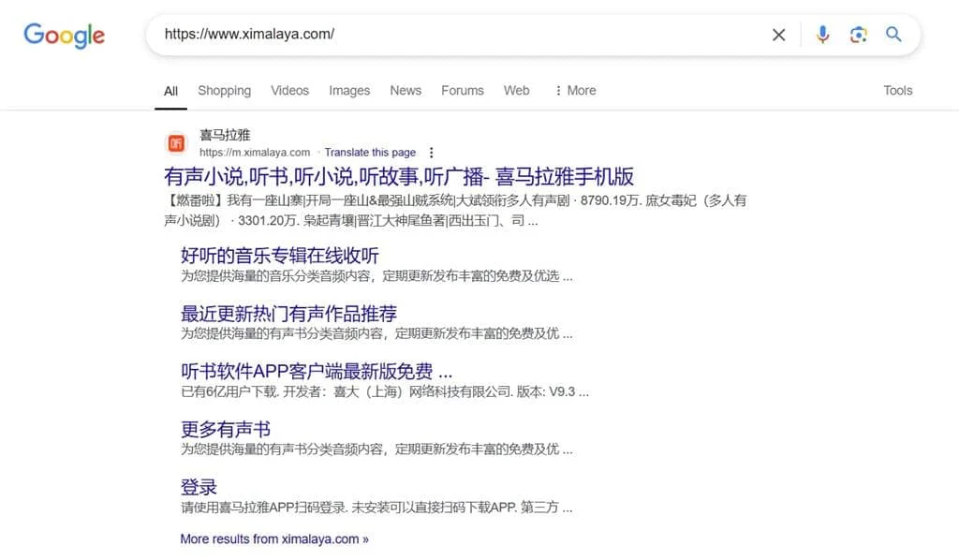This screenshot has height=560, width=959.
Task: Click the Google logo
Action: 65,36
